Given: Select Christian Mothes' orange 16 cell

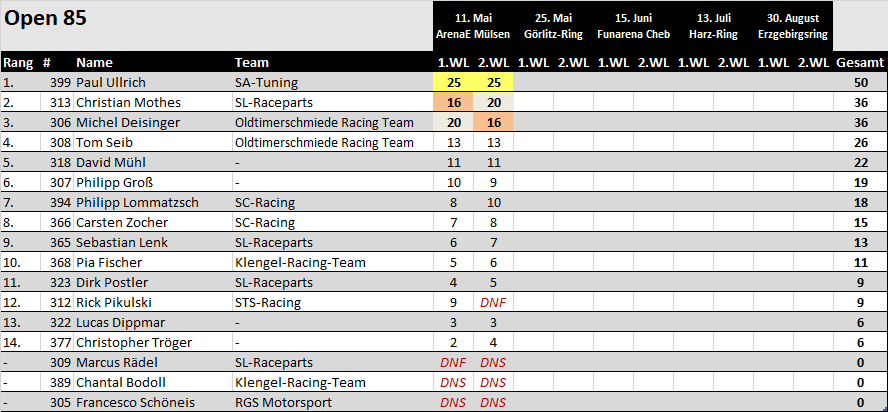Looking at the screenshot, I should coord(453,103).
